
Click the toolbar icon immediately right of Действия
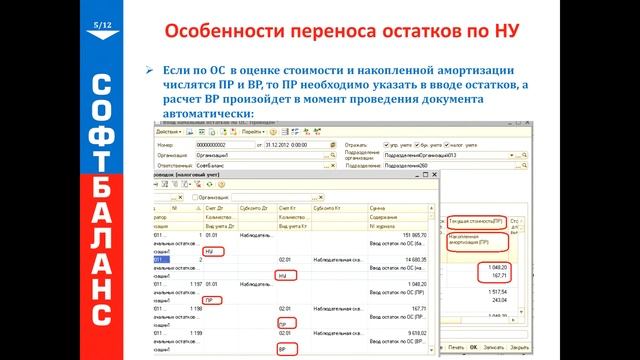190,132
